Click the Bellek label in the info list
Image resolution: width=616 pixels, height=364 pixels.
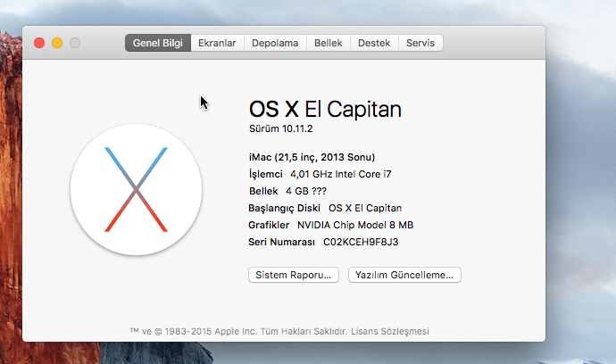pos(263,191)
